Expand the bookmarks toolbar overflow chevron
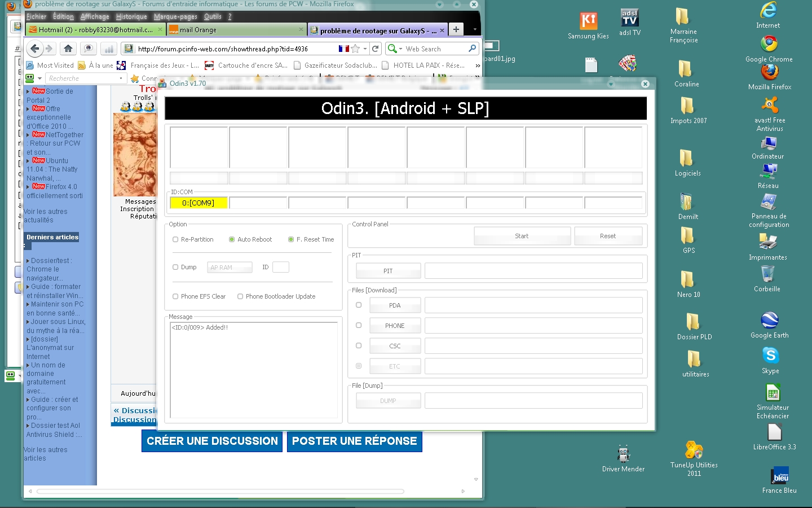This screenshot has height=508, width=812. [x=478, y=65]
